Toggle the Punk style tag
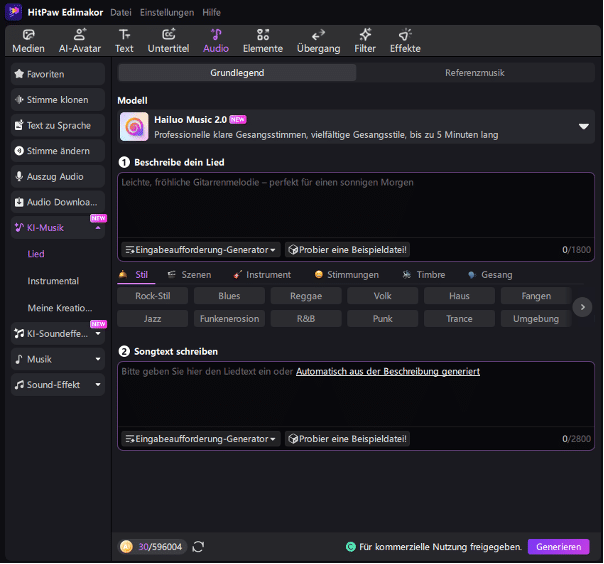 pyautogui.click(x=383, y=319)
